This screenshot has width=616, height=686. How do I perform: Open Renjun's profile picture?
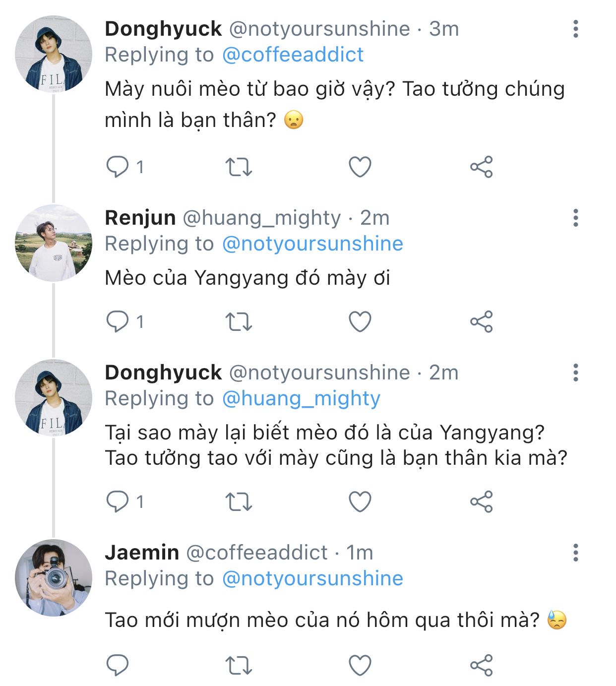tap(54, 243)
